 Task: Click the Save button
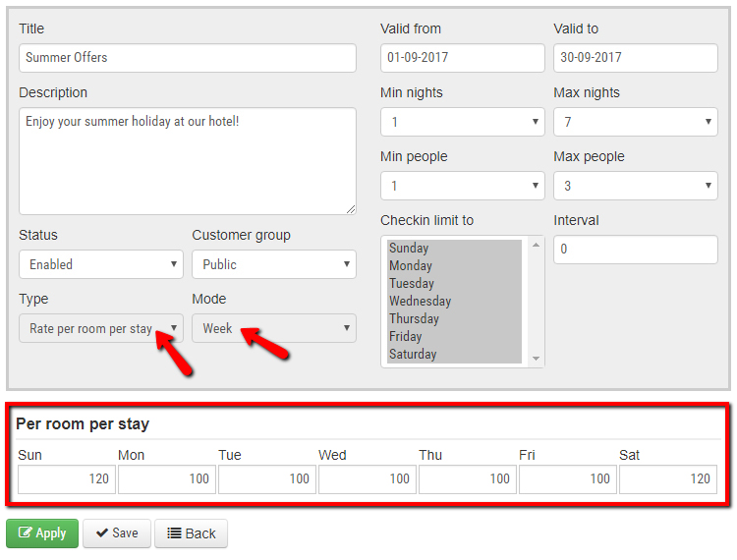115,533
